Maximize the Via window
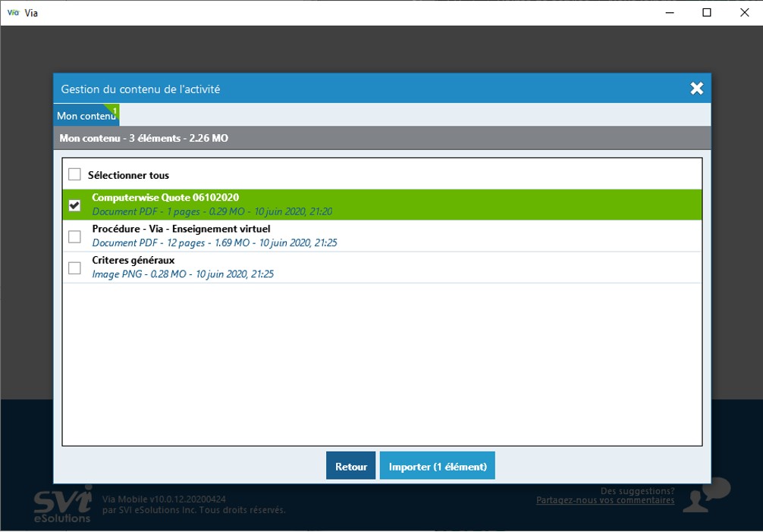 707,13
